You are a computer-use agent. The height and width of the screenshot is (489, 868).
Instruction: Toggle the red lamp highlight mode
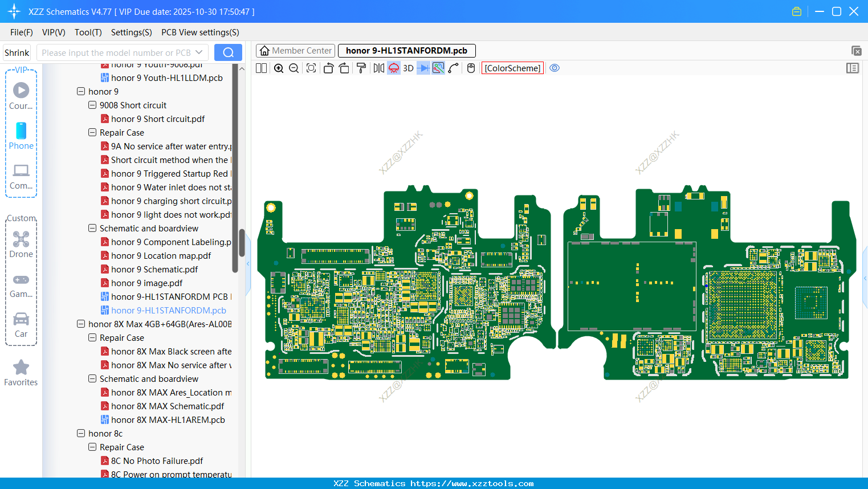pos(394,68)
